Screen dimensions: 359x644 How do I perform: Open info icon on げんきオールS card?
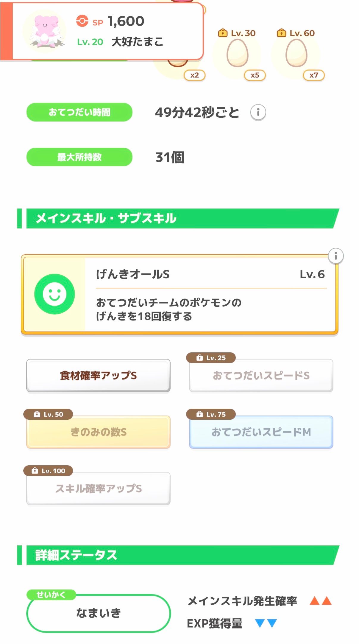335,256
